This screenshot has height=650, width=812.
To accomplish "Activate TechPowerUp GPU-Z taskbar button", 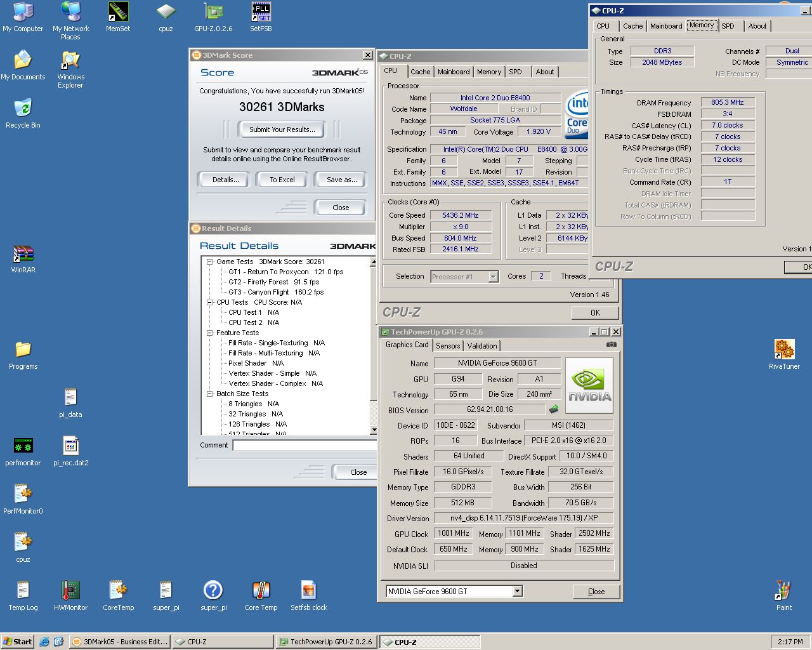I will click(x=326, y=642).
